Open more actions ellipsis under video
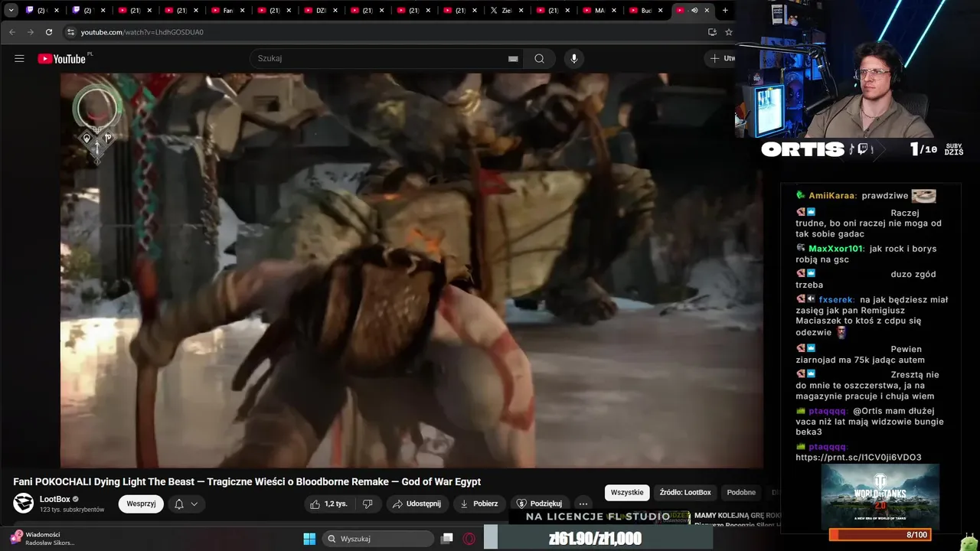 pos(583,504)
